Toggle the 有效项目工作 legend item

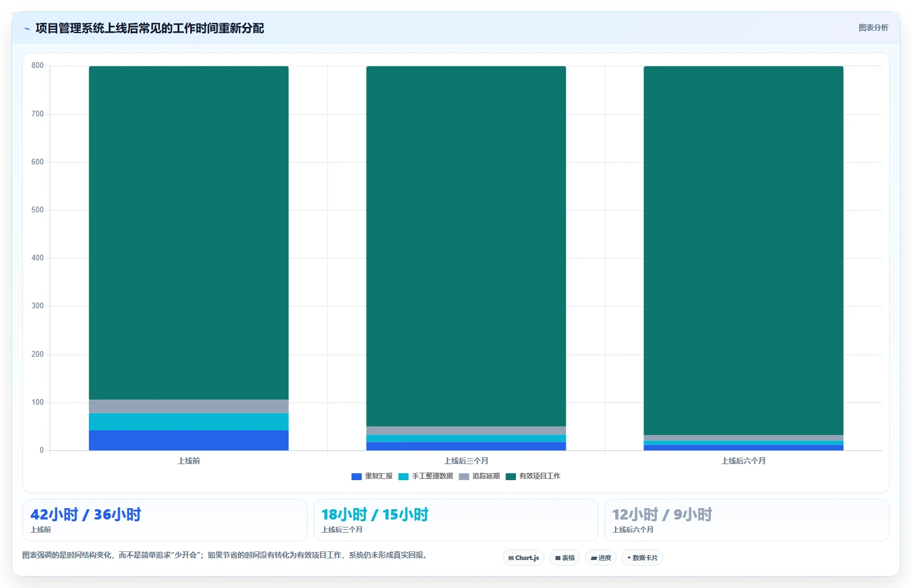click(533, 476)
